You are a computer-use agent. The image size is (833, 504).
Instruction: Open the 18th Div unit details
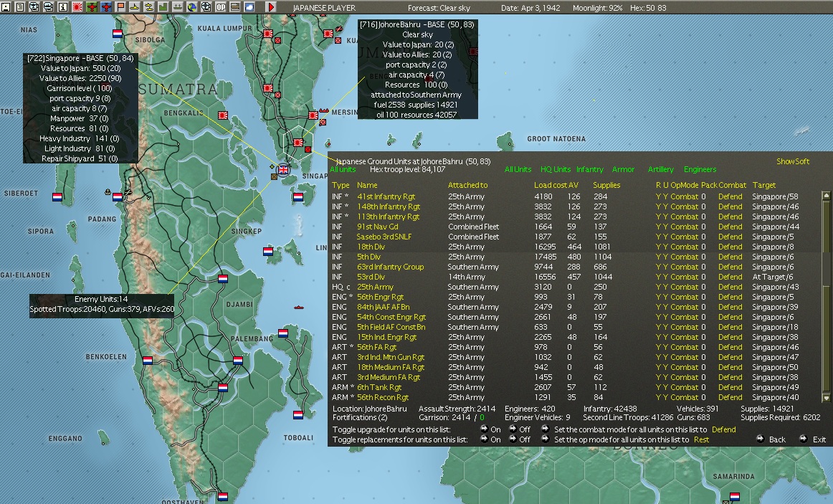coord(371,247)
